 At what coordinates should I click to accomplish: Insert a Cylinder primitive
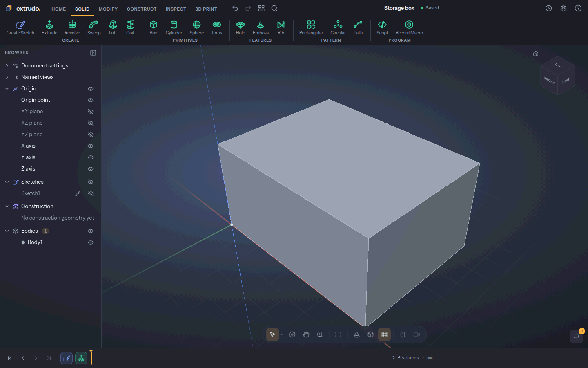click(x=174, y=28)
